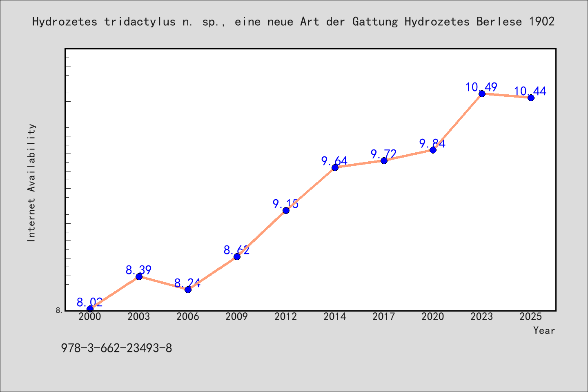Click the 2023 x-axis tick label

[482, 316]
